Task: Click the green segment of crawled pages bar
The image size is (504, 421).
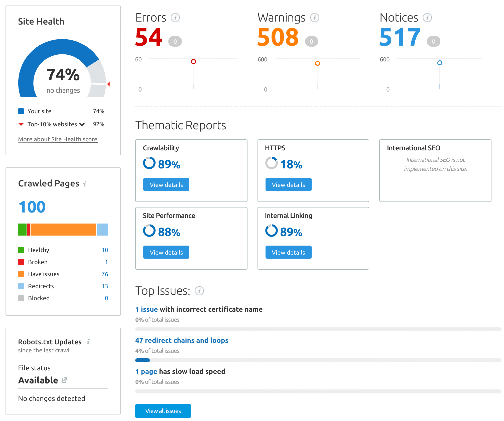Action: click(x=22, y=230)
